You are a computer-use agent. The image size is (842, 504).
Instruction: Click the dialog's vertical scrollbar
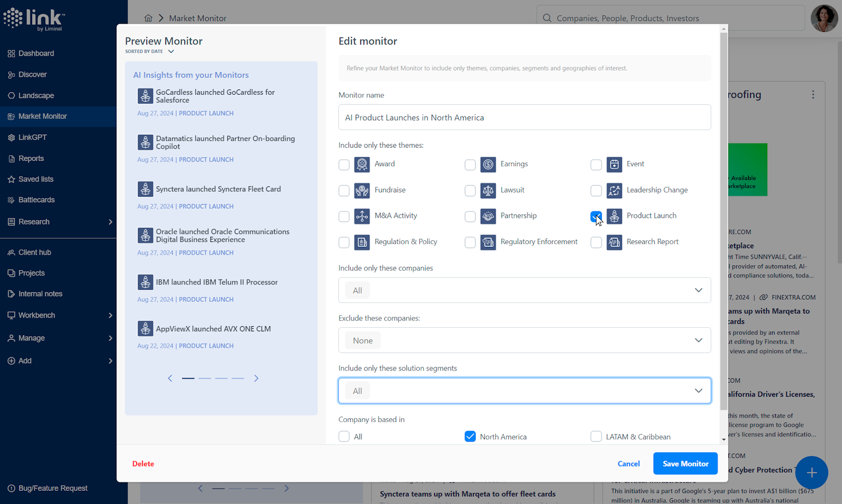click(724, 221)
